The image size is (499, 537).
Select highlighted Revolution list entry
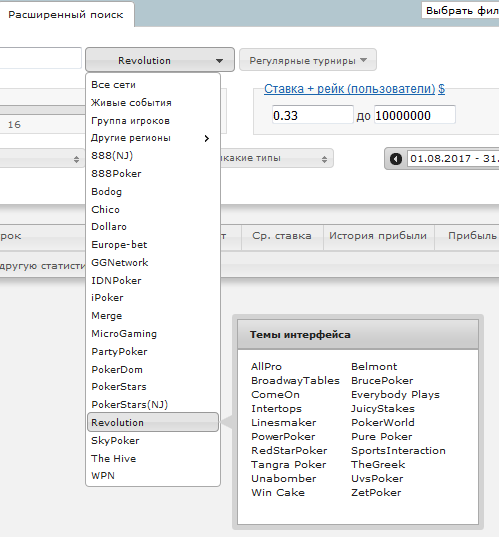click(153, 422)
